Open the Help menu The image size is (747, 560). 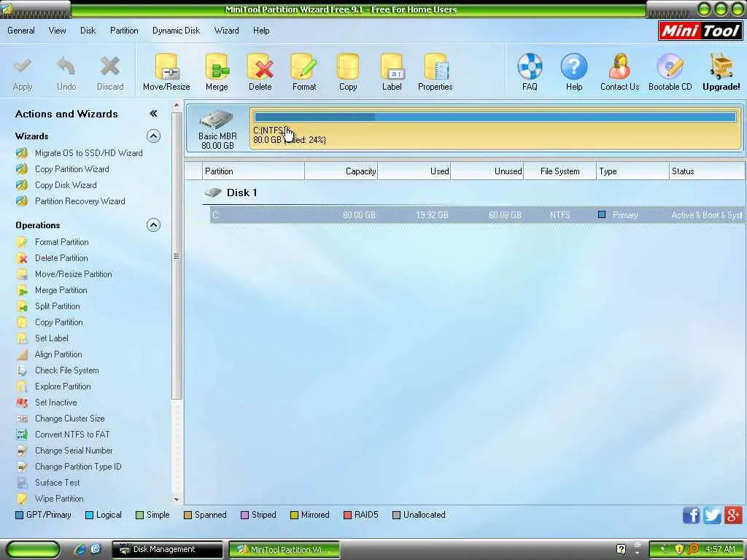pos(261,31)
